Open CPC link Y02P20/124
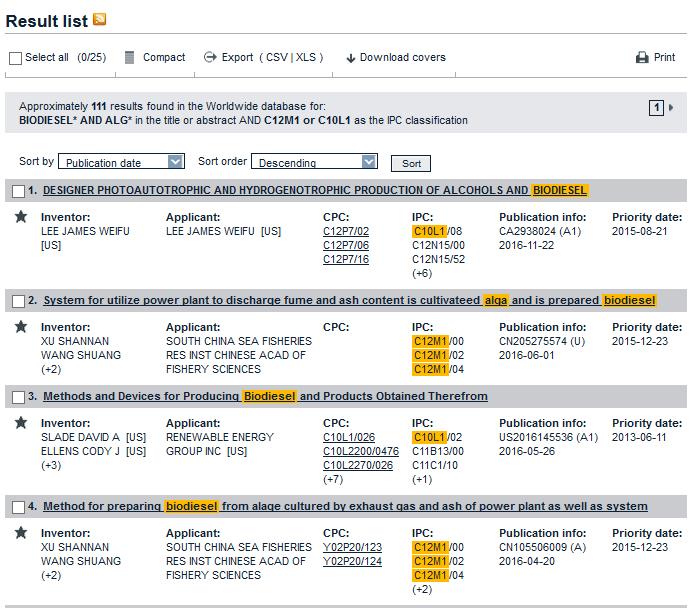Screen dimensions: 699x608 click(353, 561)
